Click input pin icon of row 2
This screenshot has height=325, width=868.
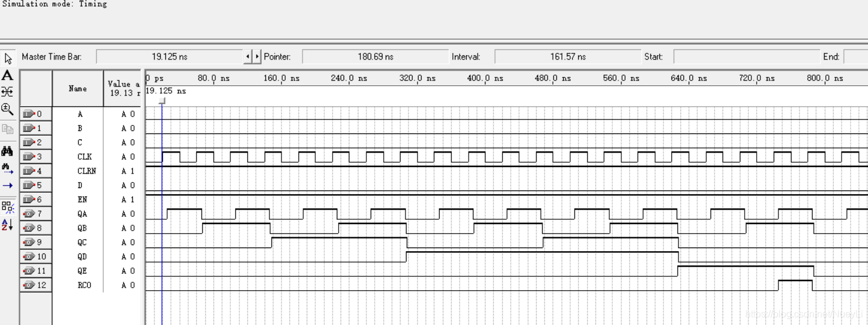(29, 142)
